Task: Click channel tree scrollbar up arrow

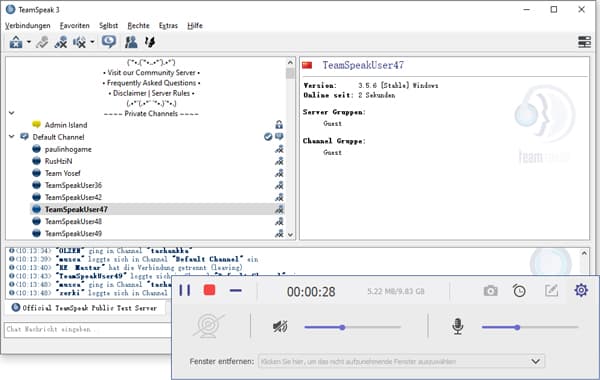Action: click(290, 62)
